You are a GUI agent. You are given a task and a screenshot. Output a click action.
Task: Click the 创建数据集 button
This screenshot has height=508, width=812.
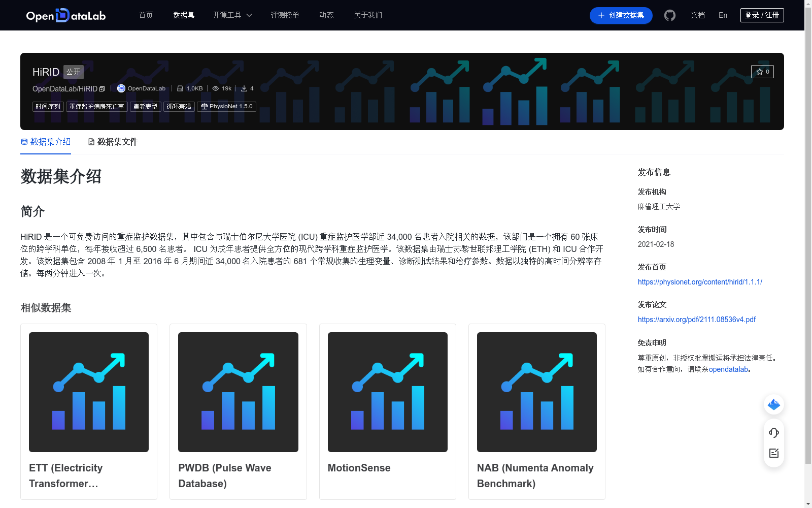point(621,15)
